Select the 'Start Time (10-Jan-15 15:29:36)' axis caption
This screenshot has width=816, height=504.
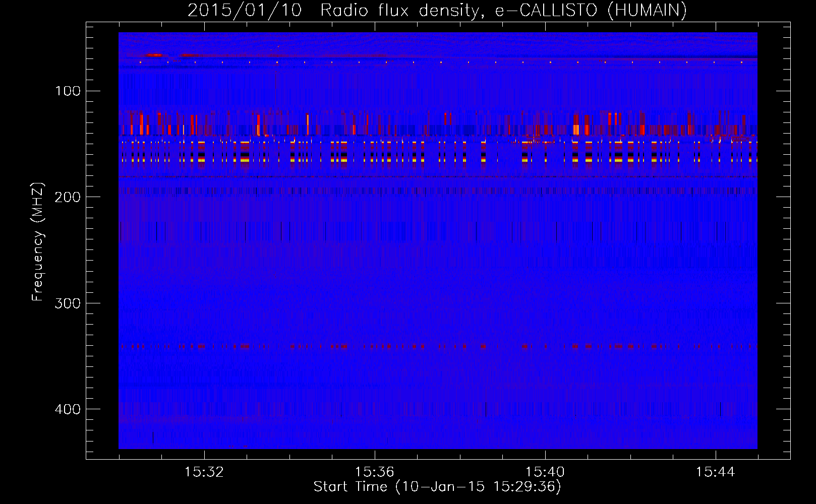pos(437,487)
